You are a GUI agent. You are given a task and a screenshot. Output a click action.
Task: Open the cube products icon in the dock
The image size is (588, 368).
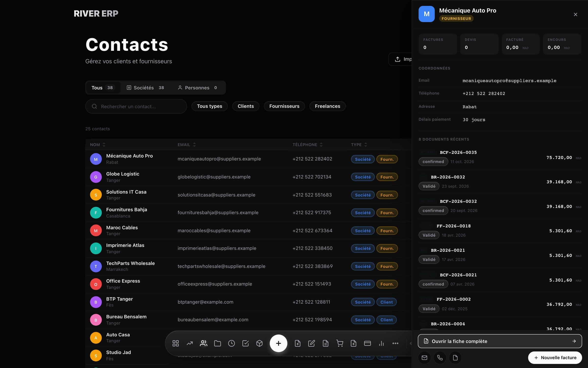pos(259,343)
